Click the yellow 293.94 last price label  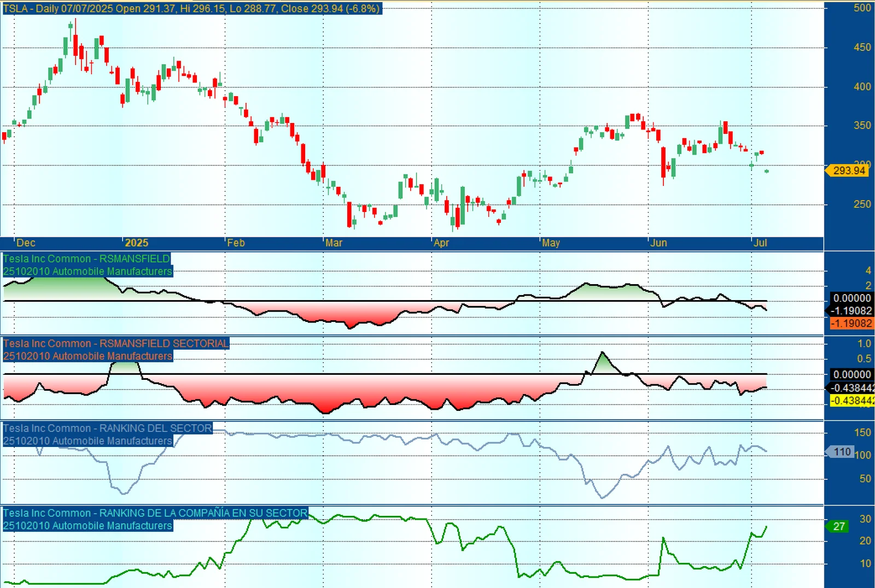coord(847,170)
